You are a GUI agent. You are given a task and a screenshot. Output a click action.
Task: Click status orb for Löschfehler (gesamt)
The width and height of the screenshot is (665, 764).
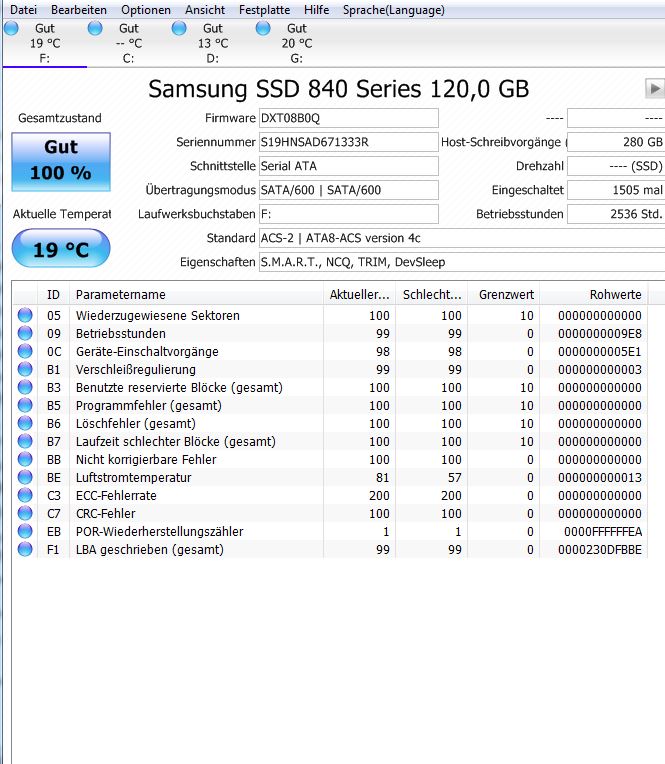click(x=25, y=423)
